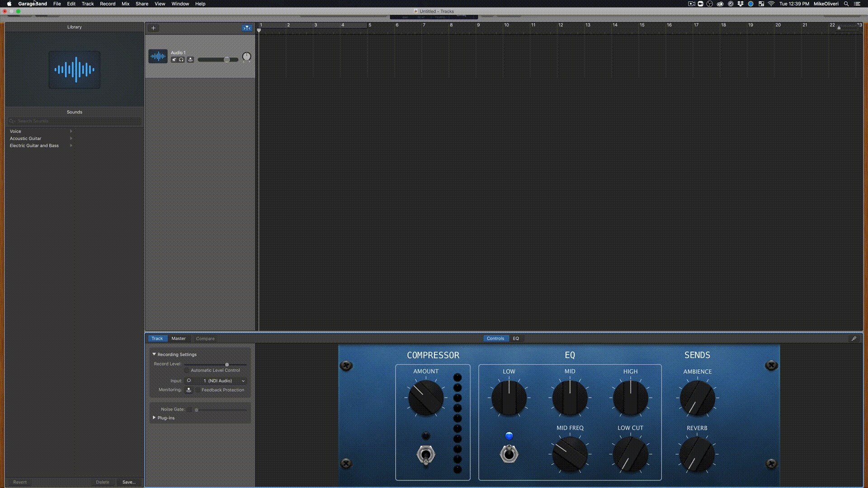868x488 pixels.
Task: Select the Controls view tab
Action: (x=495, y=338)
